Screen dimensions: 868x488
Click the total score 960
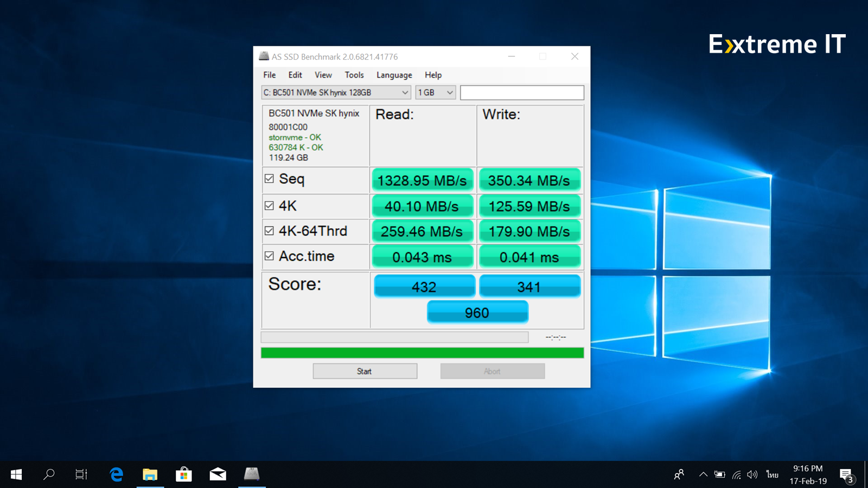pos(477,312)
